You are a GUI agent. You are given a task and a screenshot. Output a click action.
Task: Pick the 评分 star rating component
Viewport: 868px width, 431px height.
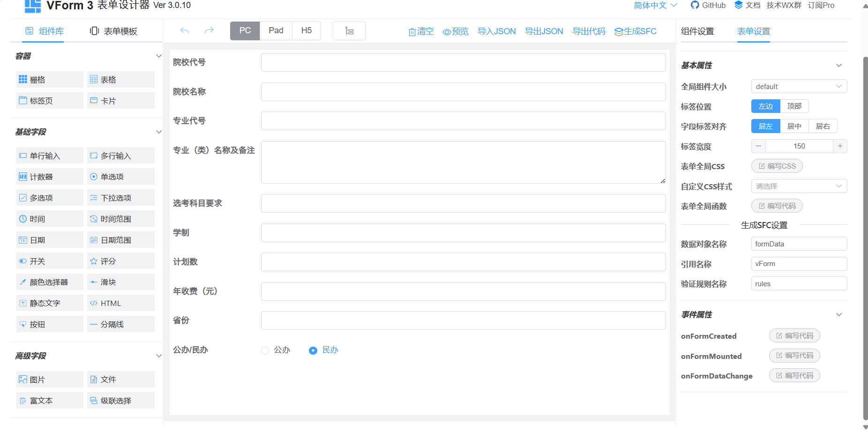pos(120,261)
